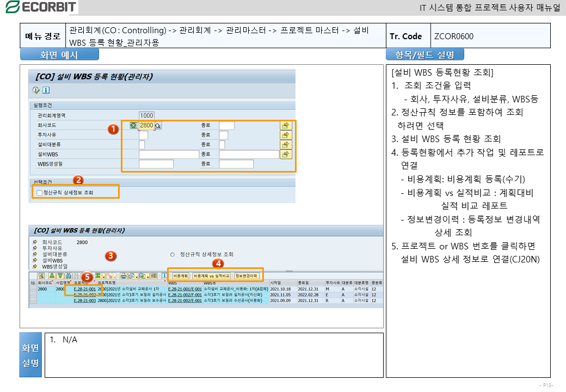Click the Execute clock icon in selection screen
The image size is (566, 392).
36,90
